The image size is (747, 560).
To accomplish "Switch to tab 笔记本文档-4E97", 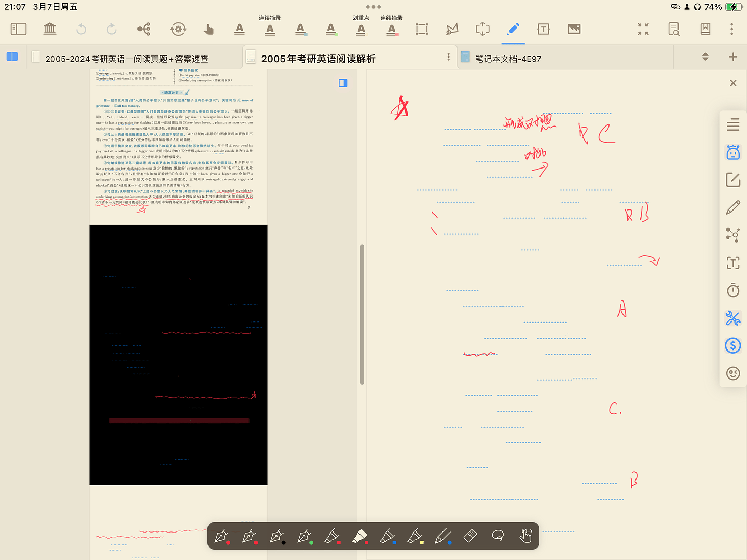I will coord(508,59).
